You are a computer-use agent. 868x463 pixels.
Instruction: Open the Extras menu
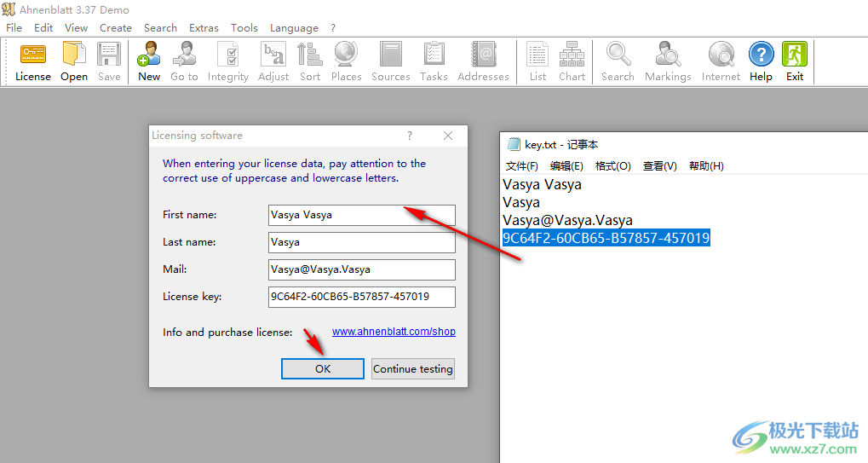[x=204, y=27]
